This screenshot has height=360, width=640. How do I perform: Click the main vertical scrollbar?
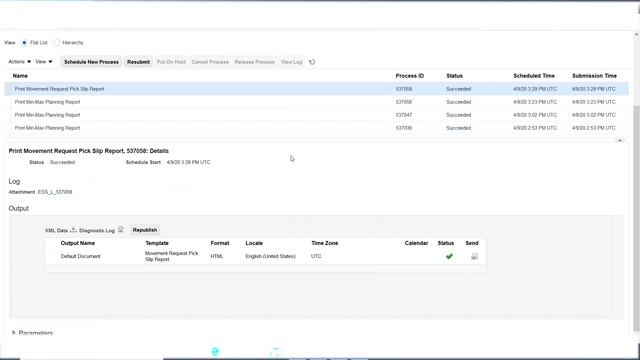pos(636,218)
